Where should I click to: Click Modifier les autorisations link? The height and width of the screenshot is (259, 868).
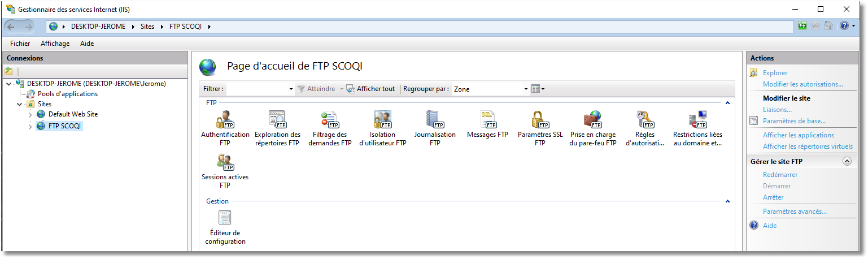[x=802, y=84]
